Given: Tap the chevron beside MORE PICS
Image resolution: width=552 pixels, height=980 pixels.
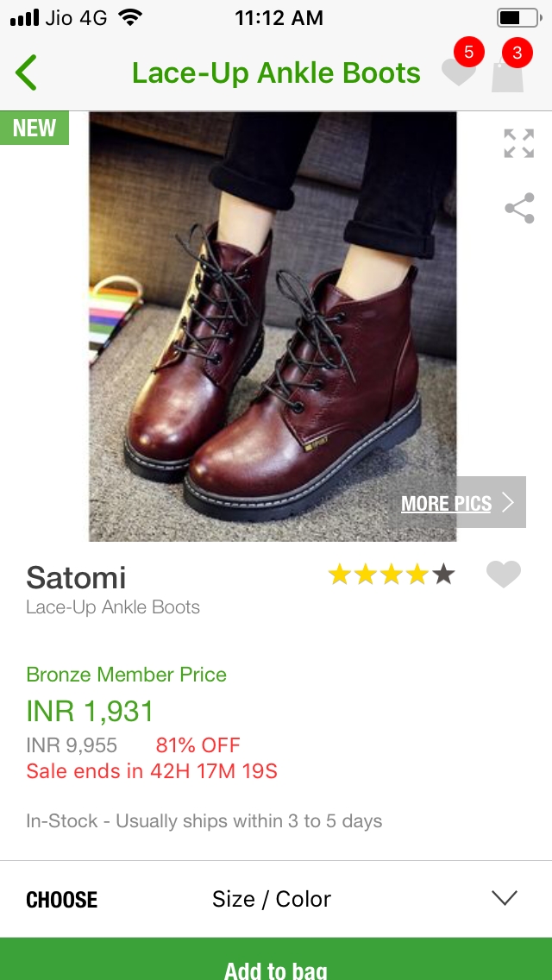Looking at the screenshot, I should [508, 502].
